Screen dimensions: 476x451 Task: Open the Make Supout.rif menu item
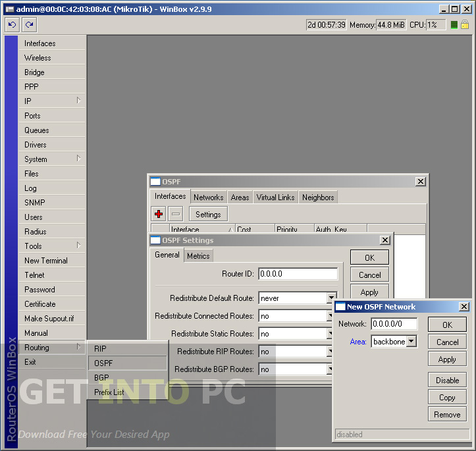[52, 319]
